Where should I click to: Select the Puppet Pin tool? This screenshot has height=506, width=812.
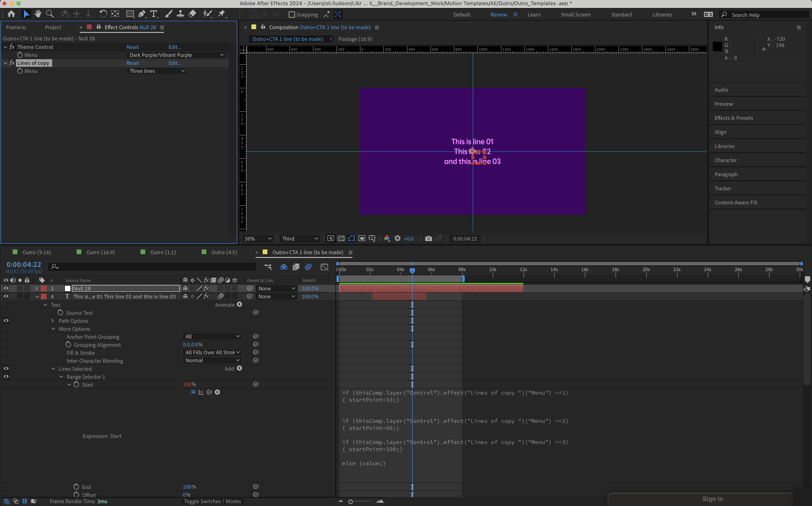222,14
